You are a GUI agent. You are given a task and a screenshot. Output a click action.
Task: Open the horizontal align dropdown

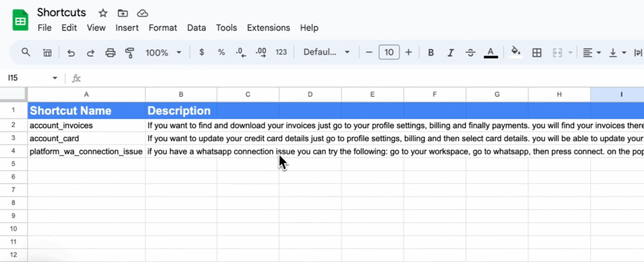tap(591, 53)
